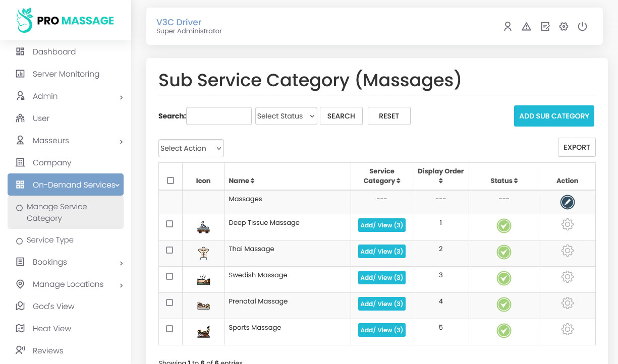The height and width of the screenshot is (364, 618).
Task: Open action gear for Prenatal Massage
Action: (567, 304)
